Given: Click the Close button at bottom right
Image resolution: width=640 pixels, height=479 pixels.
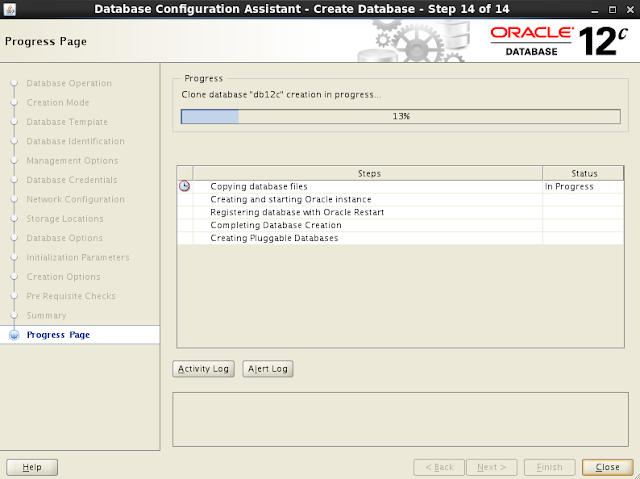Looking at the screenshot, I should coord(607,467).
